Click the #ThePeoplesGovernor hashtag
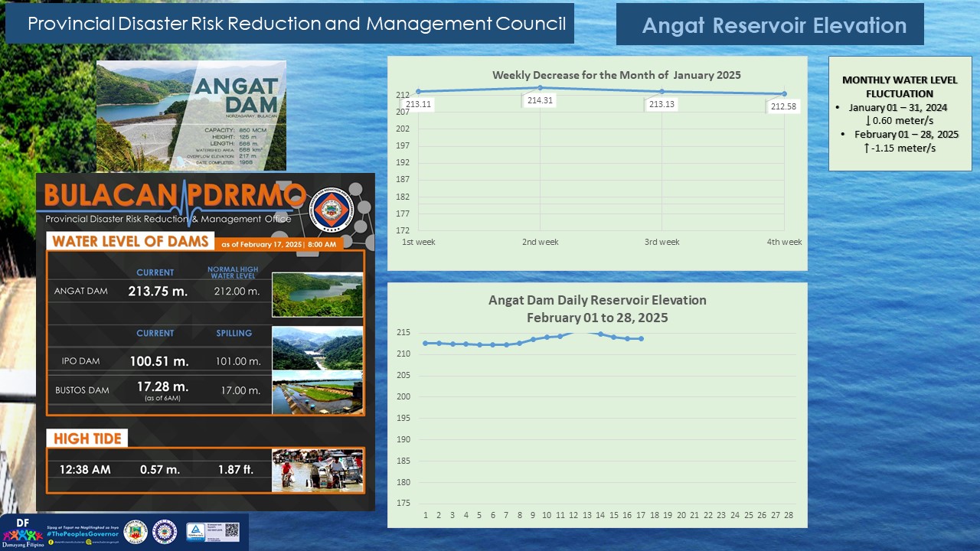This screenshot has width=980, height=551. point(83,533)
